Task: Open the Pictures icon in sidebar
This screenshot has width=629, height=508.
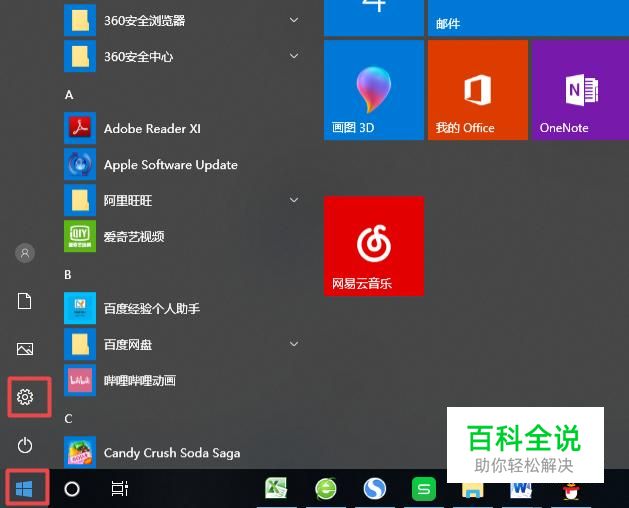Action: [x=25, y=349]
